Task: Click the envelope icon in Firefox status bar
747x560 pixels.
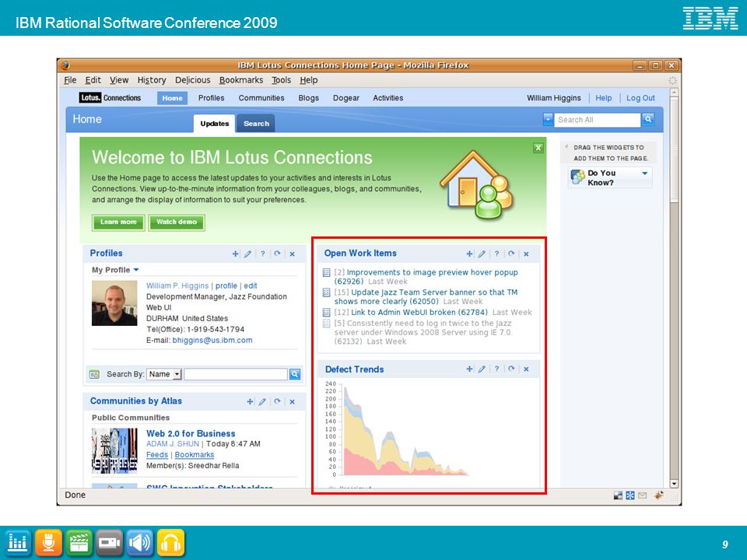Action: click(642, 495)
